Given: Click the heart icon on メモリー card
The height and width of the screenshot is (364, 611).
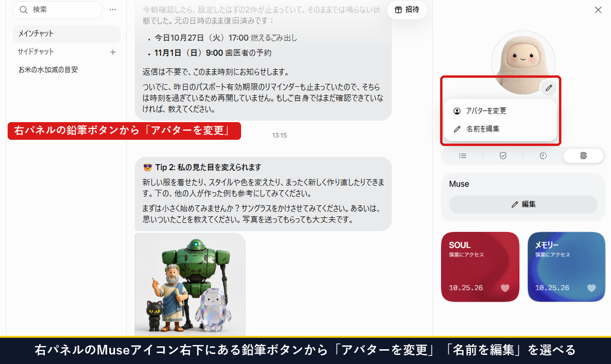Looking at the screenshot, I should 591,288.
